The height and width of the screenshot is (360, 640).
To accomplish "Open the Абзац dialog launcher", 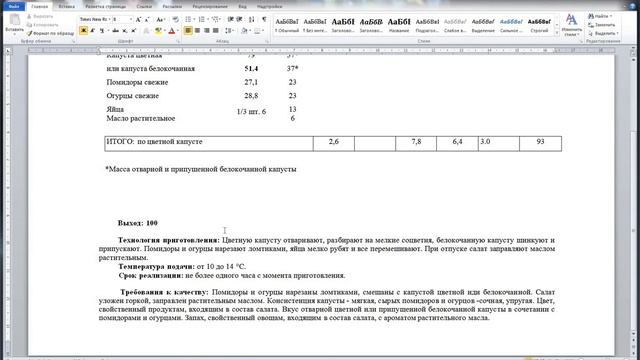I will point(267,42).
